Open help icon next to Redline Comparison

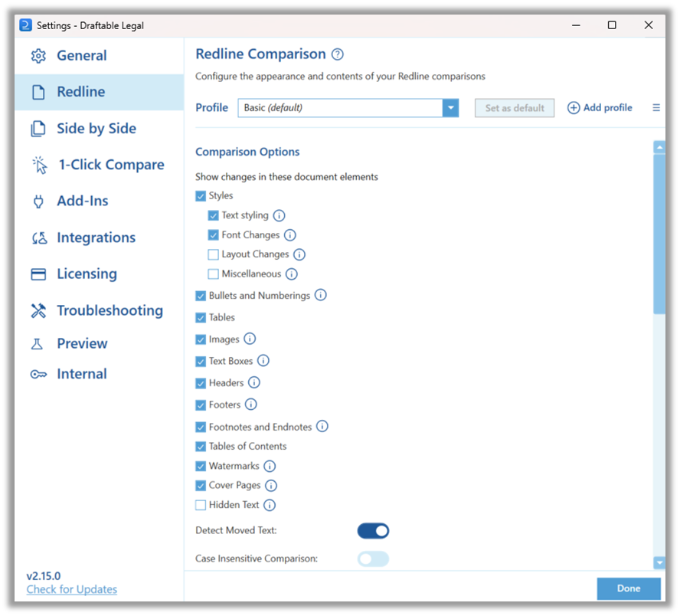[x=338, y=54]
